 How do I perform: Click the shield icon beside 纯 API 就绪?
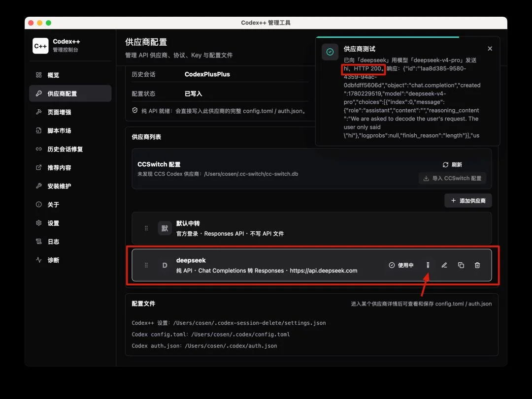tap(134, 111)
